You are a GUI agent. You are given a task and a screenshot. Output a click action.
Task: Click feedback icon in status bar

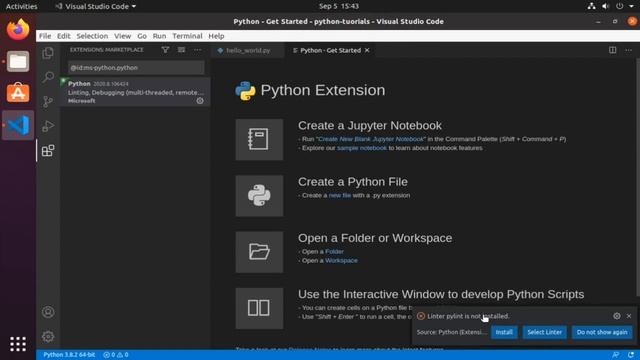tap(616, 355)
